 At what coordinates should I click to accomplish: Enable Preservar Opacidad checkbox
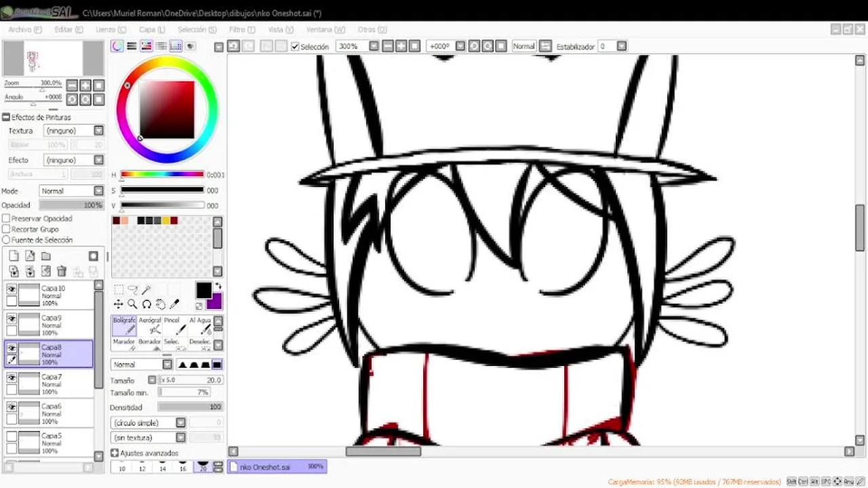[6, 219]
